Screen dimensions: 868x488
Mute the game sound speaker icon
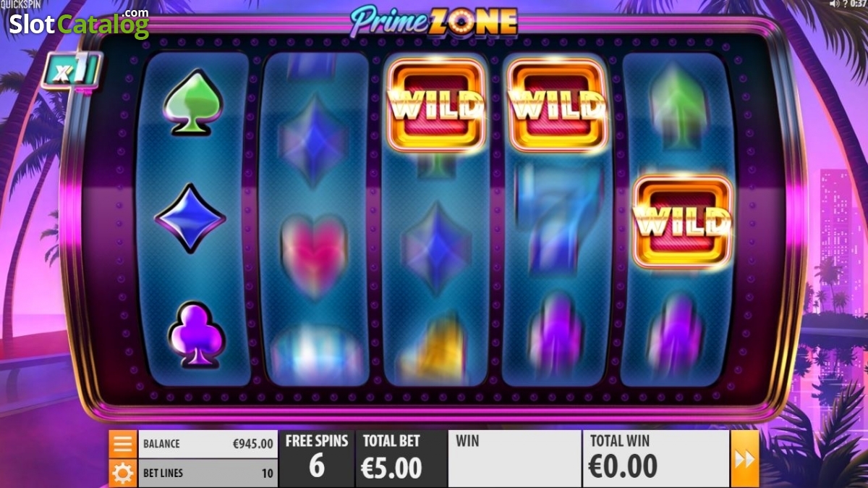pyautogui.click(x=835, y=4)
